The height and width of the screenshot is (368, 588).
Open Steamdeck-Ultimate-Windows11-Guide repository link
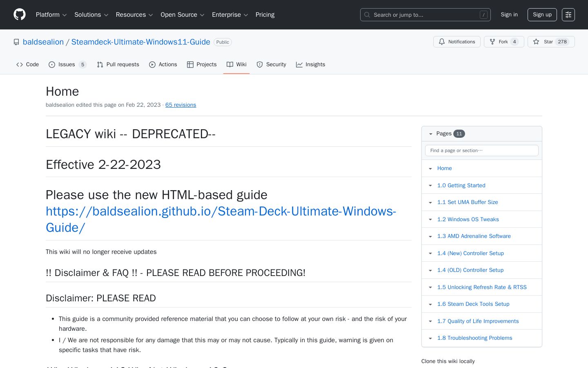[x=141, y=42]
